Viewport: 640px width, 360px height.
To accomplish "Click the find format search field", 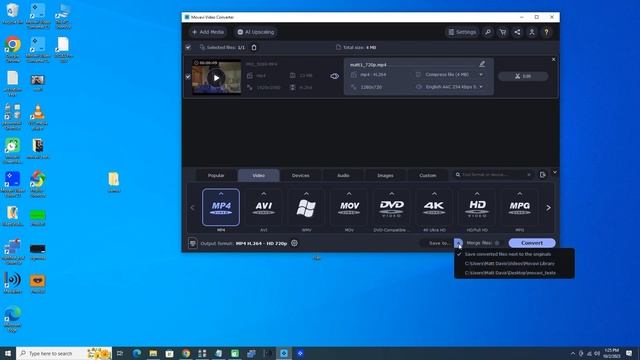I will click(493, 175).
